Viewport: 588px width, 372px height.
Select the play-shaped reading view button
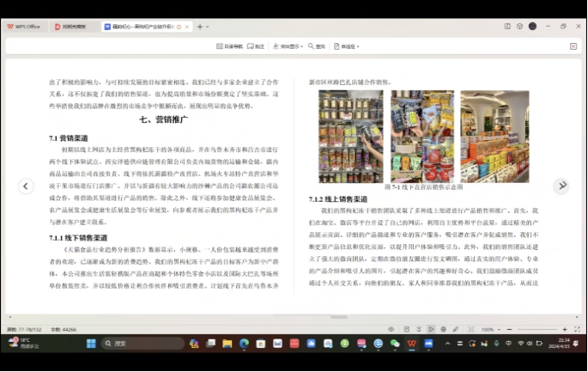tap(432, 329)
